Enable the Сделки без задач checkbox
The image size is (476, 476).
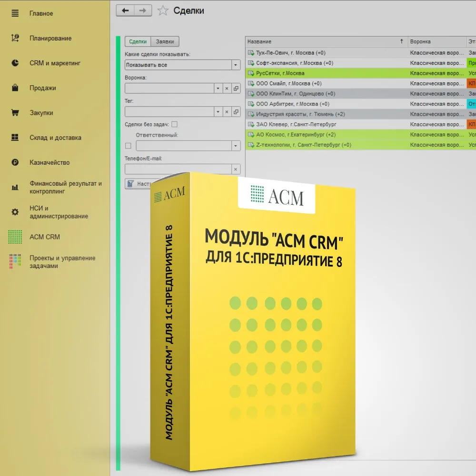tap(175, 124)
